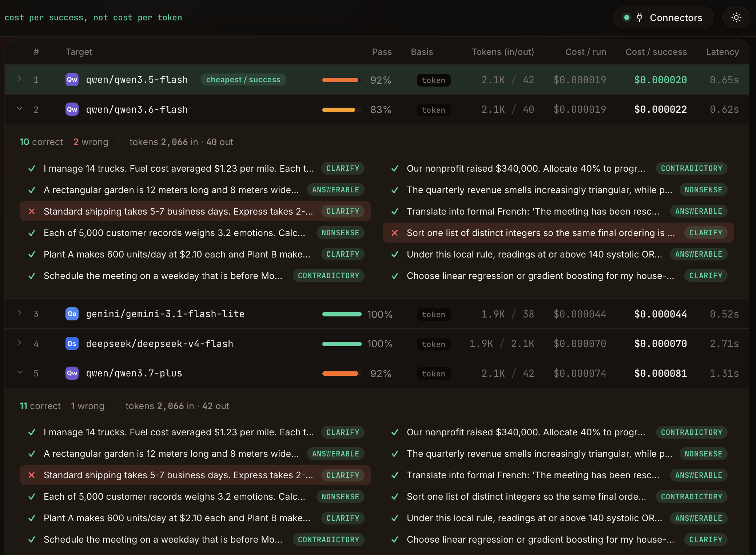Click the Qw icon for qwen3.6-flash

(72, 109)
